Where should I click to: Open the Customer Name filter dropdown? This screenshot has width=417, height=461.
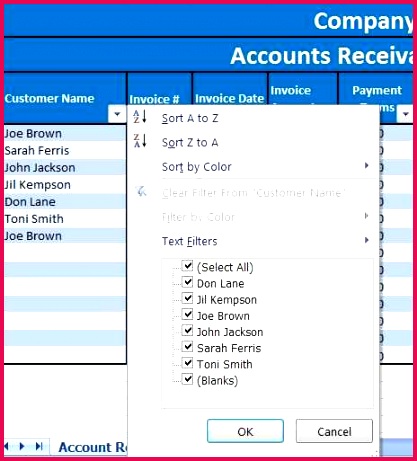pos(117,114)
